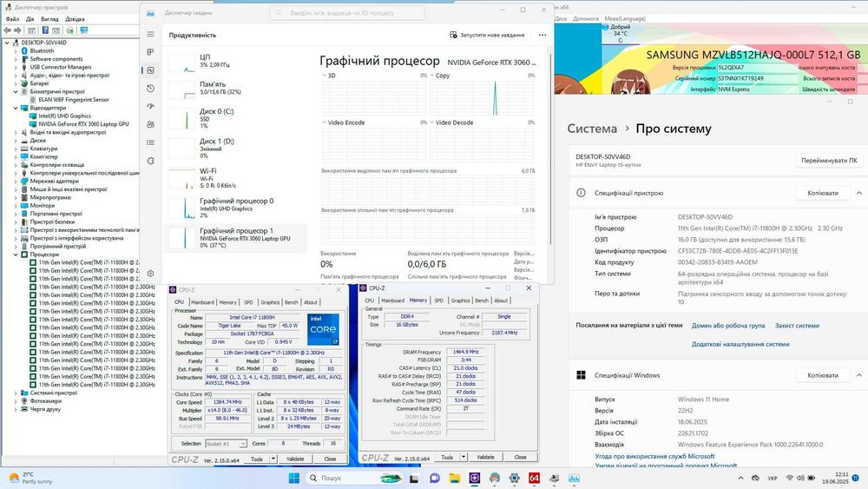Screen dimensions: 868x489
Task: Switch to SPD tab in right CPU-Z window
Action: tap(439, 301)
